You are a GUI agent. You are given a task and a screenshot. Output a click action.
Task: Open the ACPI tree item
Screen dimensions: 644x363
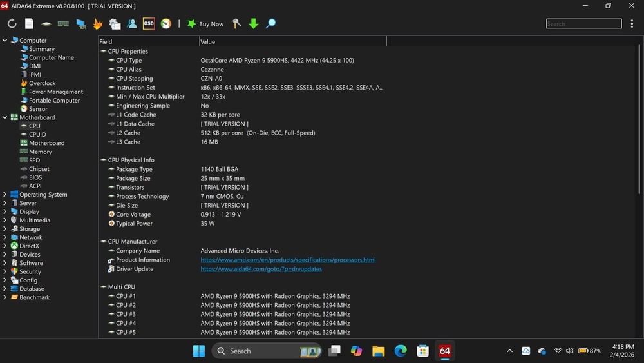click(x=35, y=186)
